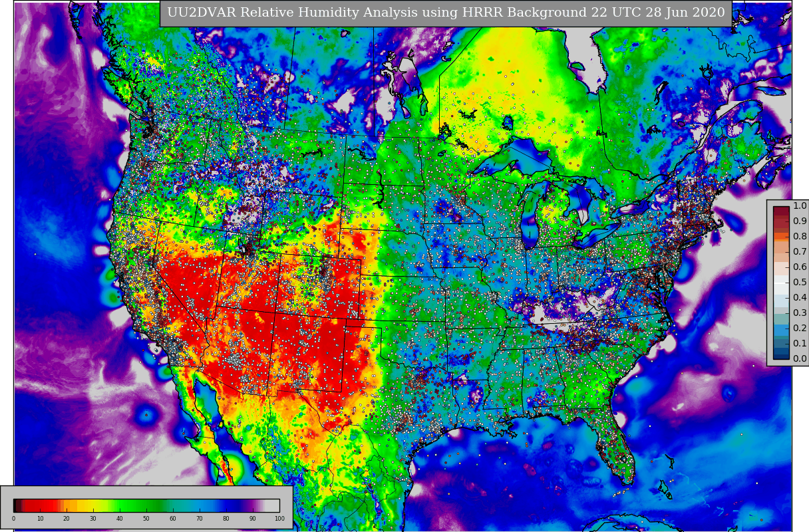Click the 0.7 label on right colorbar
This screenshot has width=809, height=532.
[800, 251]
